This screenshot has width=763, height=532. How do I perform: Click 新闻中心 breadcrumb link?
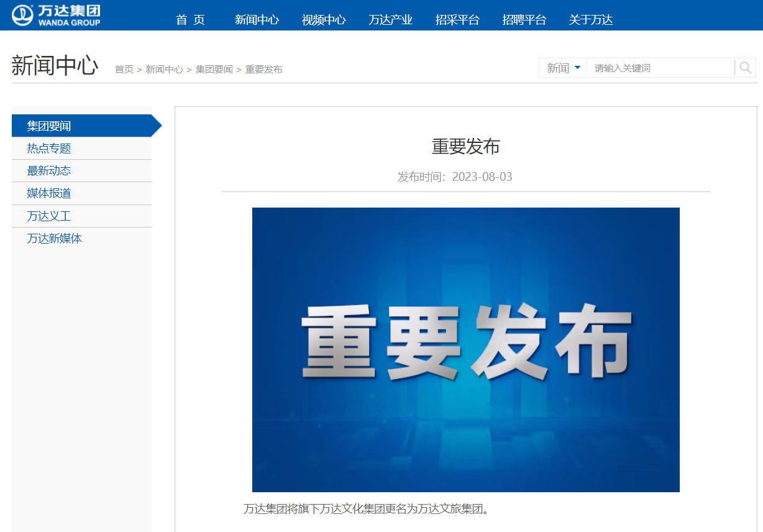tap(164, 70)
